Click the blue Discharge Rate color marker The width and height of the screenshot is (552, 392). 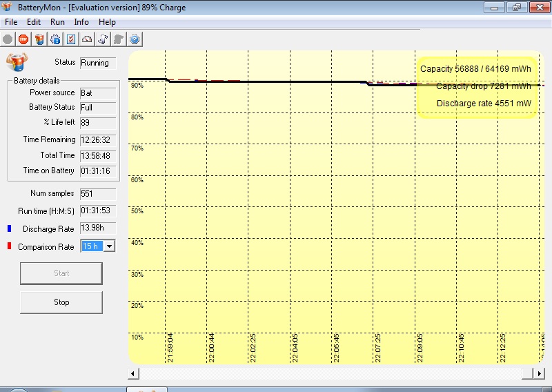coord(9,228)
